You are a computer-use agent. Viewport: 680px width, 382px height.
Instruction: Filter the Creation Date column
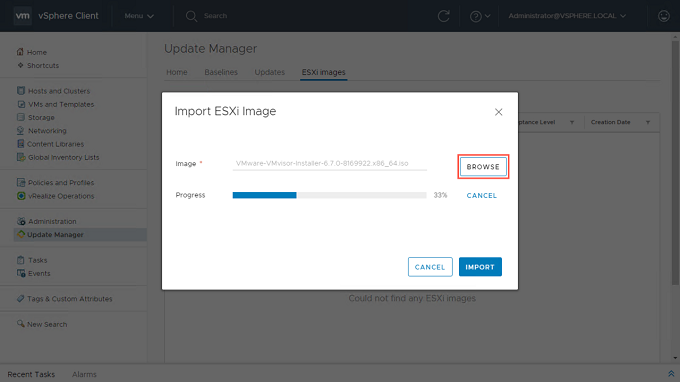(x=648, y=123)
